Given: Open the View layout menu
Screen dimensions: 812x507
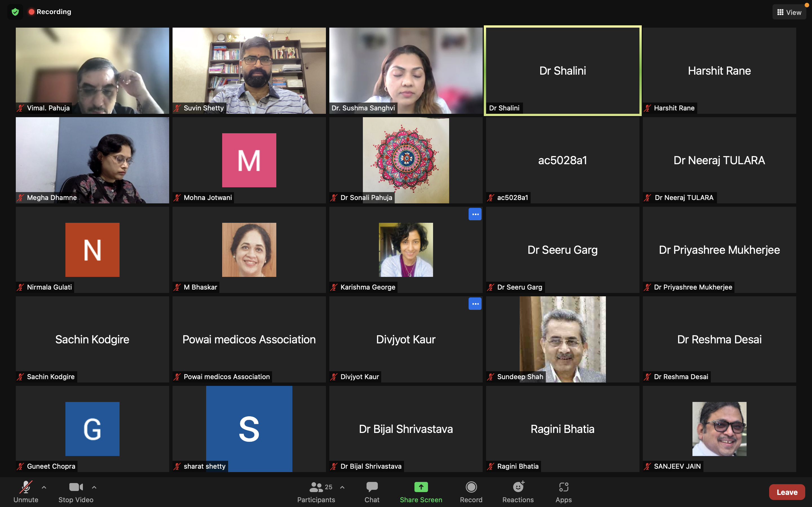Looking at the screenshot, I should point(789,12).
